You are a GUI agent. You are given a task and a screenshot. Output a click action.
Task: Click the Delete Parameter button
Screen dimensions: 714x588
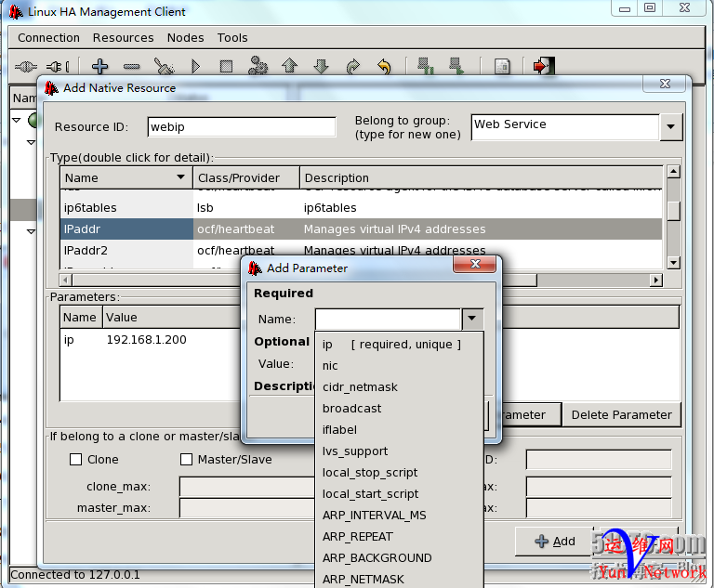click(622, 414)
